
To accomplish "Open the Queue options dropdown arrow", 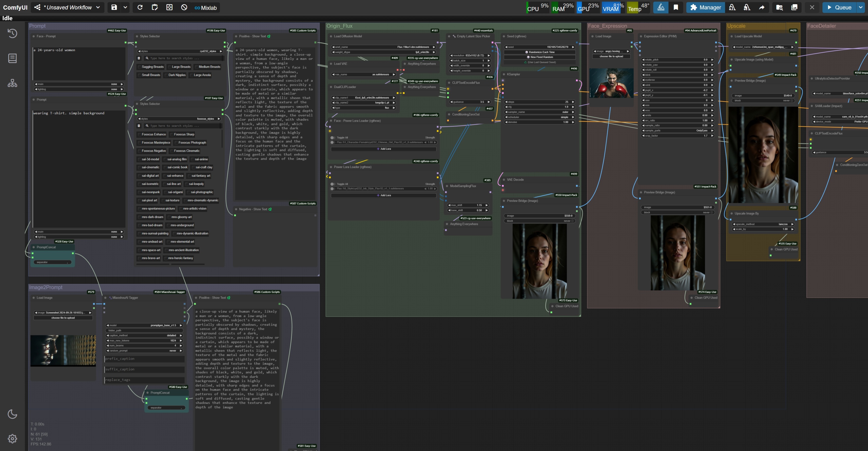I will 861,7.
